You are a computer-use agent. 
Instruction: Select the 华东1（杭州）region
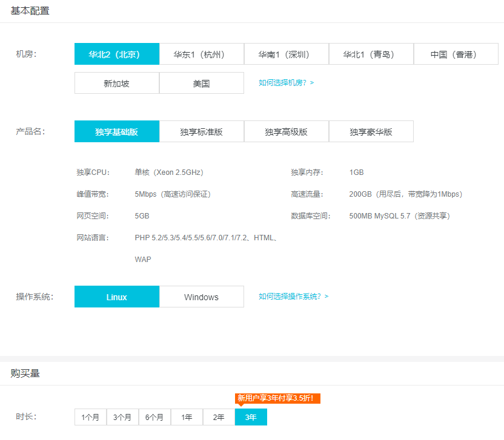(x=201, y=54)
